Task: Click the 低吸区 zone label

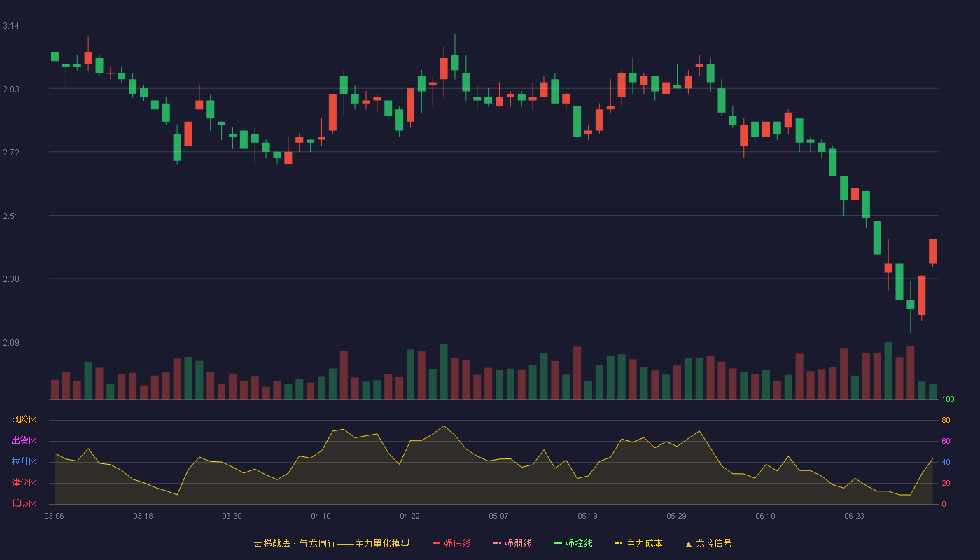Action: (x=24, y=503)
